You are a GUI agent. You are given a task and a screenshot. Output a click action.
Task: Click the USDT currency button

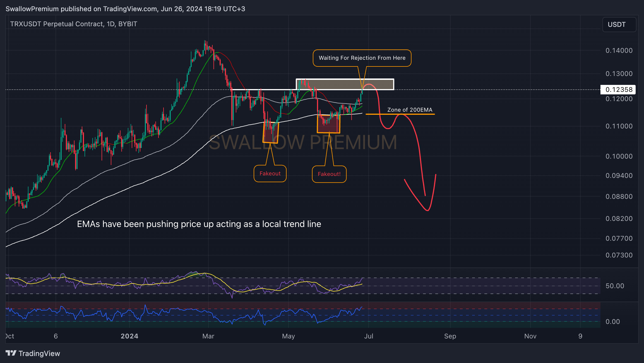(x=619, y=25)
